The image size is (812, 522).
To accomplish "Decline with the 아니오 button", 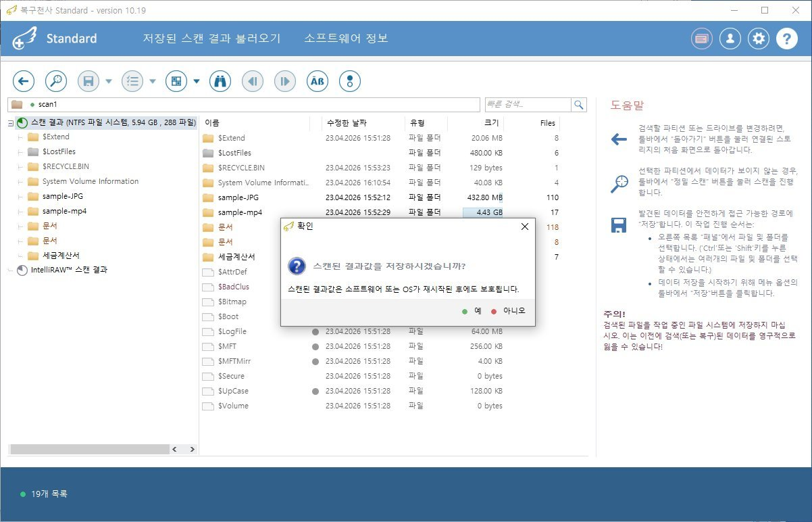I will (508, 311).
